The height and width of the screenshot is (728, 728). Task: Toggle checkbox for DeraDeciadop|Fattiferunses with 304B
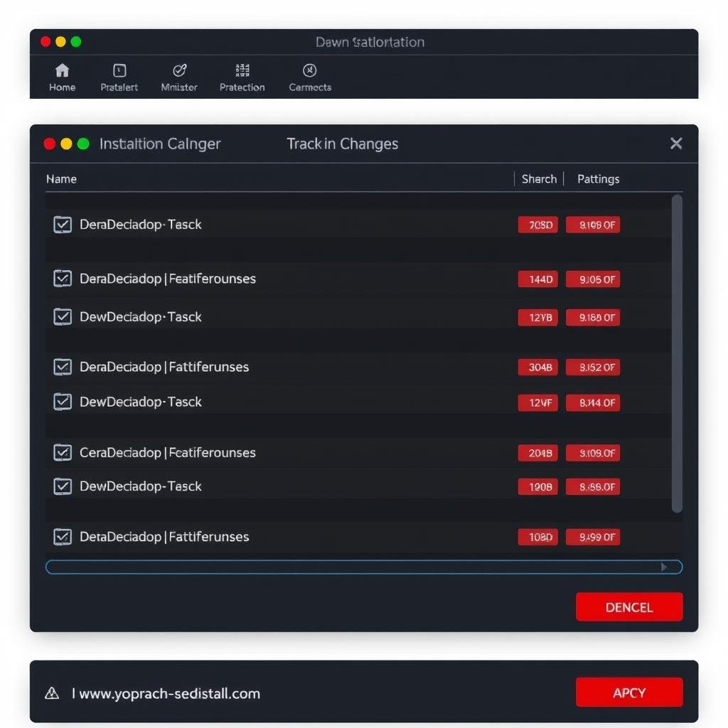[63, 368]
